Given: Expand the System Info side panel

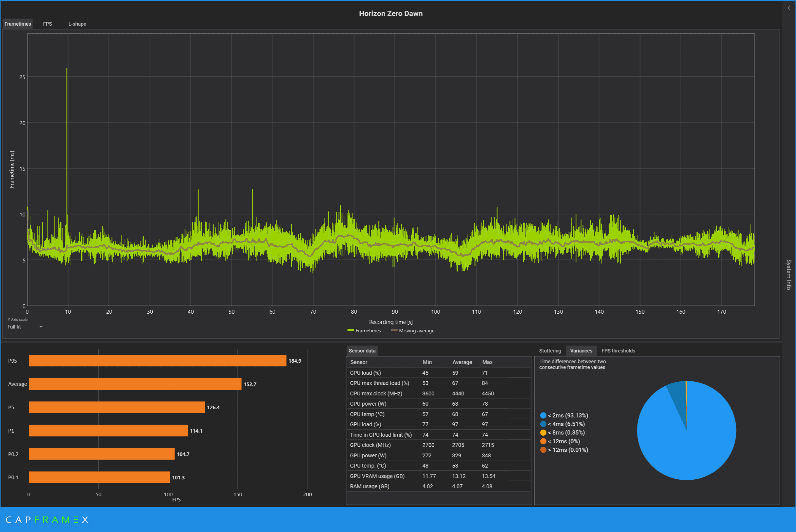Looking at the screenshot, I should tap(789, 275).
